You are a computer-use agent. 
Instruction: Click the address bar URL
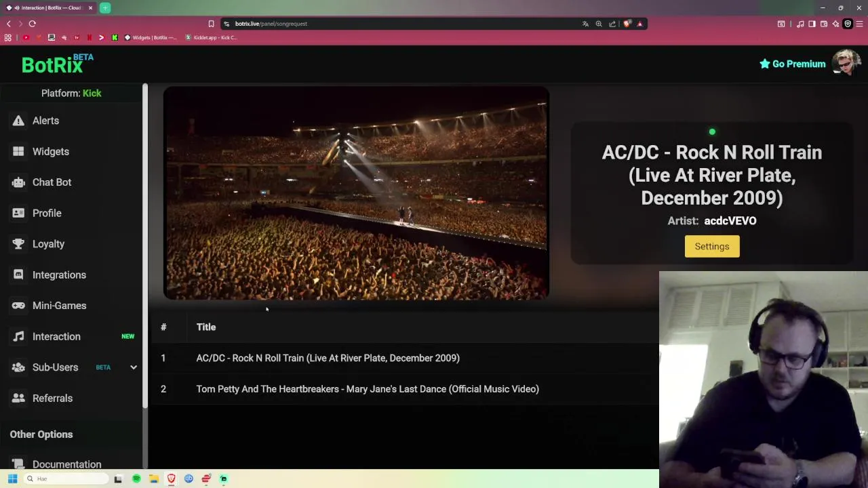[271, 24]
